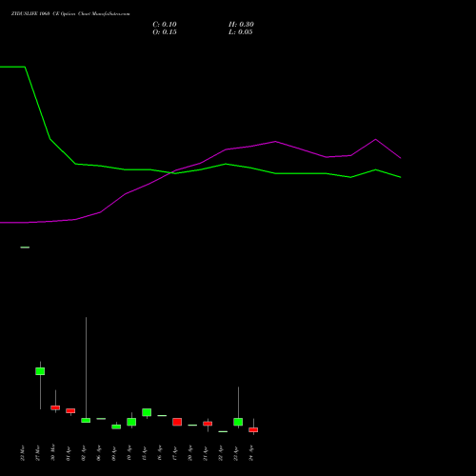
Task: Select the red candle above 17 Apr
Action: pyautogui.click(x=177, y=422)
